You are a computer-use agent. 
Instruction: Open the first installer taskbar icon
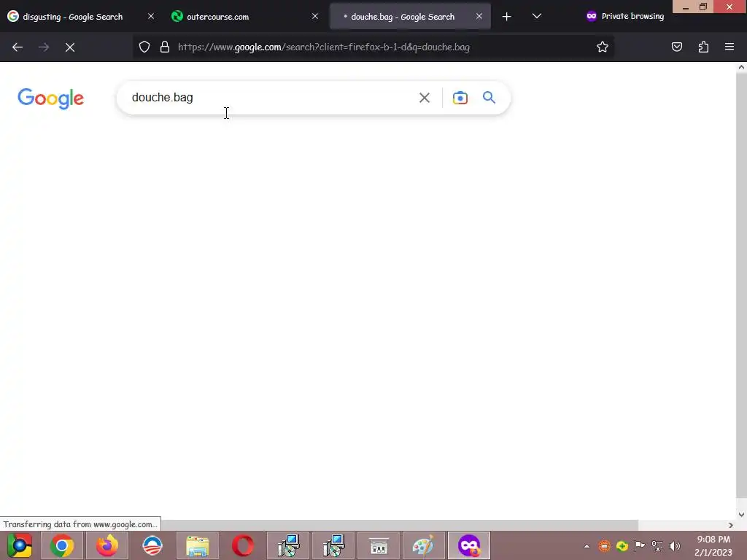coord(288,545)
